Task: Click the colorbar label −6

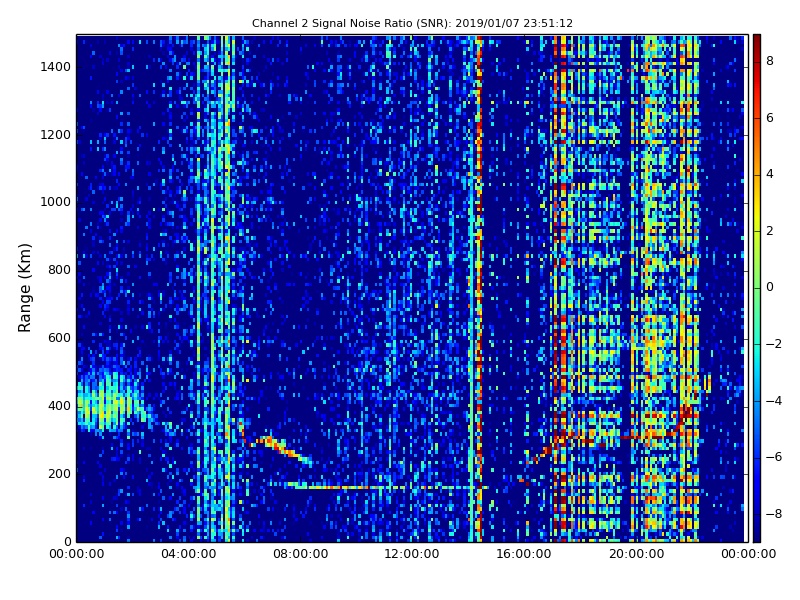Action: 773,457
